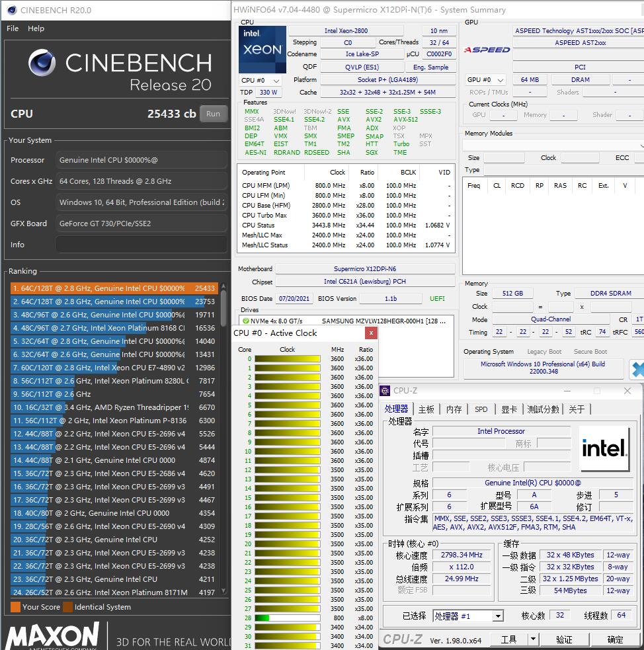The image size is (644, 650).
Task: Click the orange Your Score legend swatch
Action: click(x=15, y=607)
